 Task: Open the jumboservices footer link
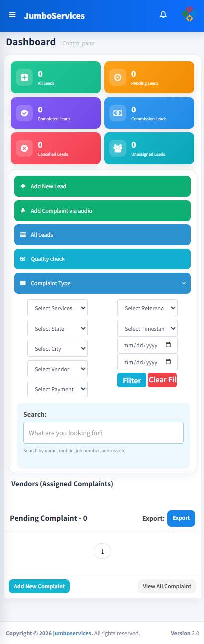tap(73, 633)
